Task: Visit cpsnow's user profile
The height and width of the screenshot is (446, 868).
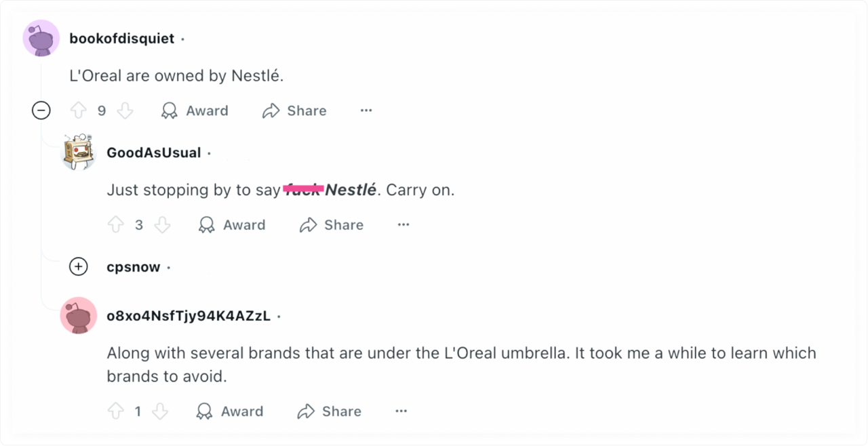Action: (134, 267)
